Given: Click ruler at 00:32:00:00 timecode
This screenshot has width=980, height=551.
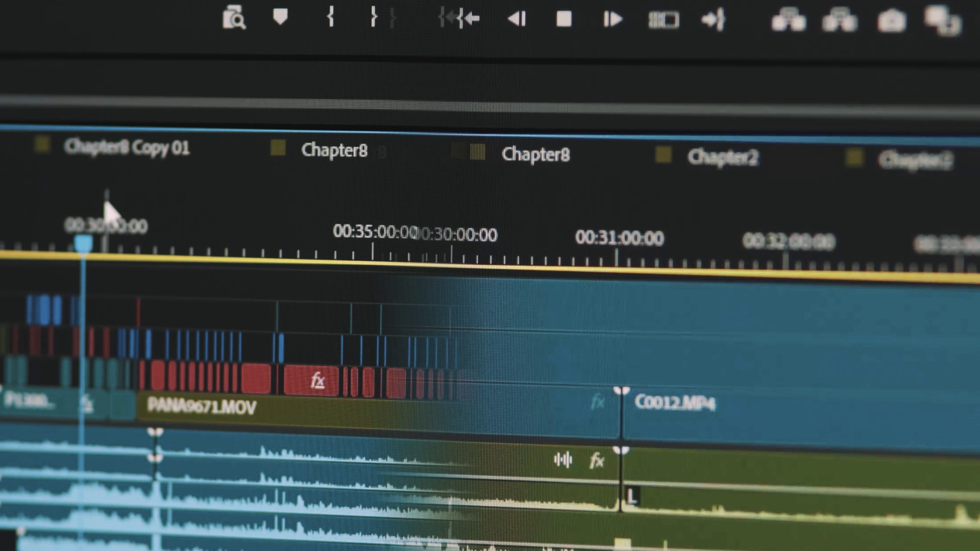Looking at the screenshot, I should point(789,241).
